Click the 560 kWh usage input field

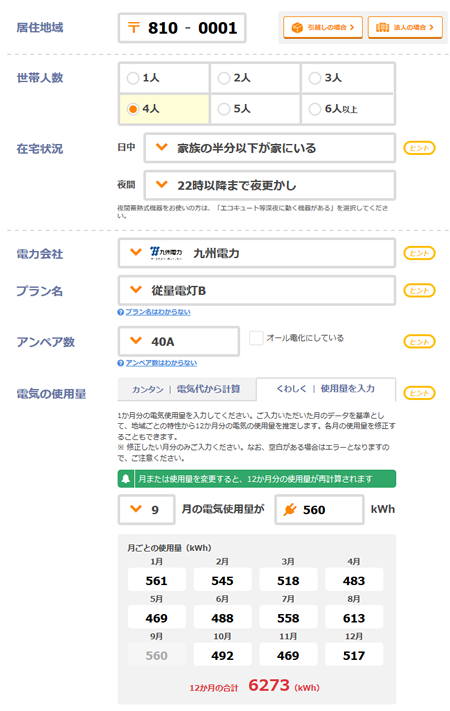pos(319,510)
